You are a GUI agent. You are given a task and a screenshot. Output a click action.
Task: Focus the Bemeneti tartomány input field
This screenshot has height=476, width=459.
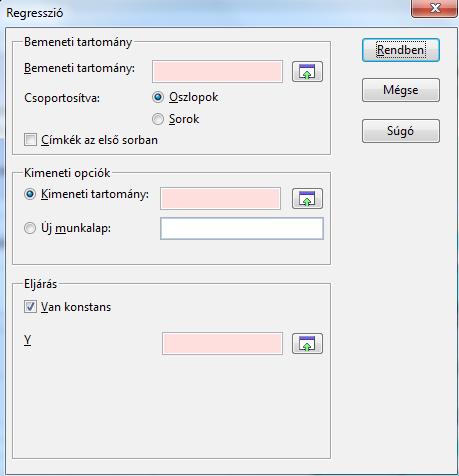click(217, 71)
